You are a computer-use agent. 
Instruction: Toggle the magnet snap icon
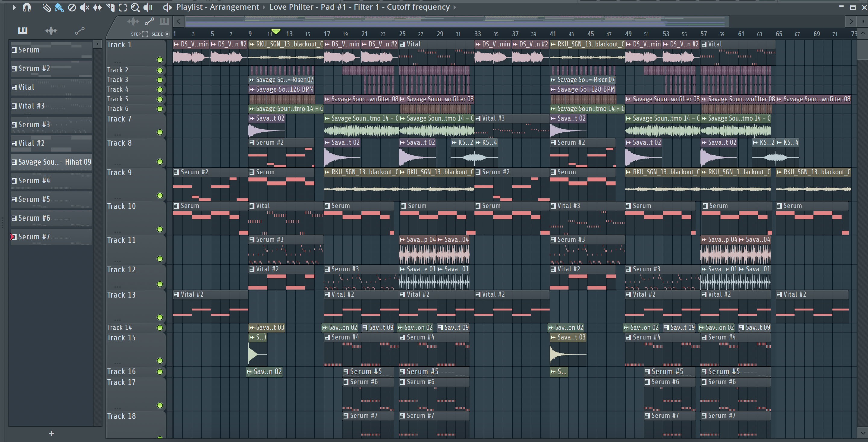click(27, 7)
